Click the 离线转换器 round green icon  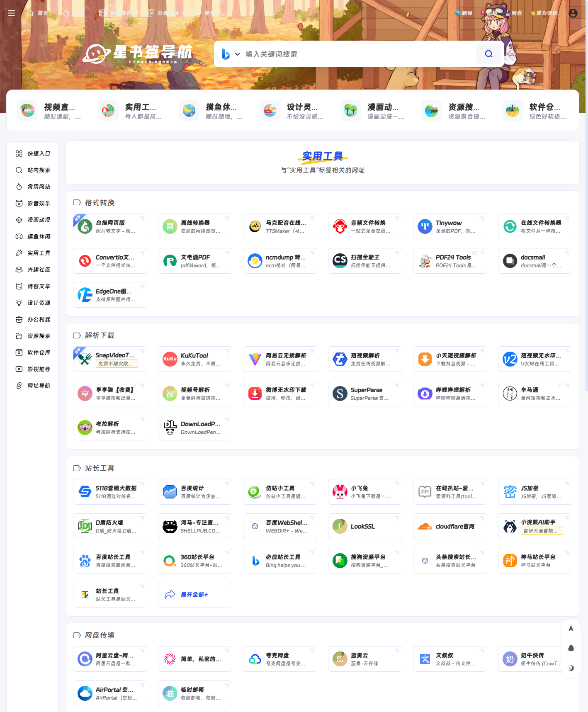tap(170, 226)
